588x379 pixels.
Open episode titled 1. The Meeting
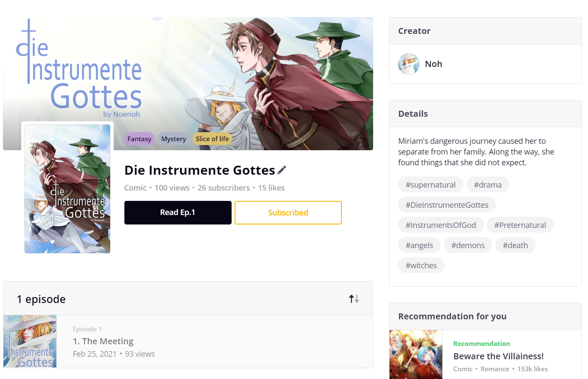pos(103,341)
